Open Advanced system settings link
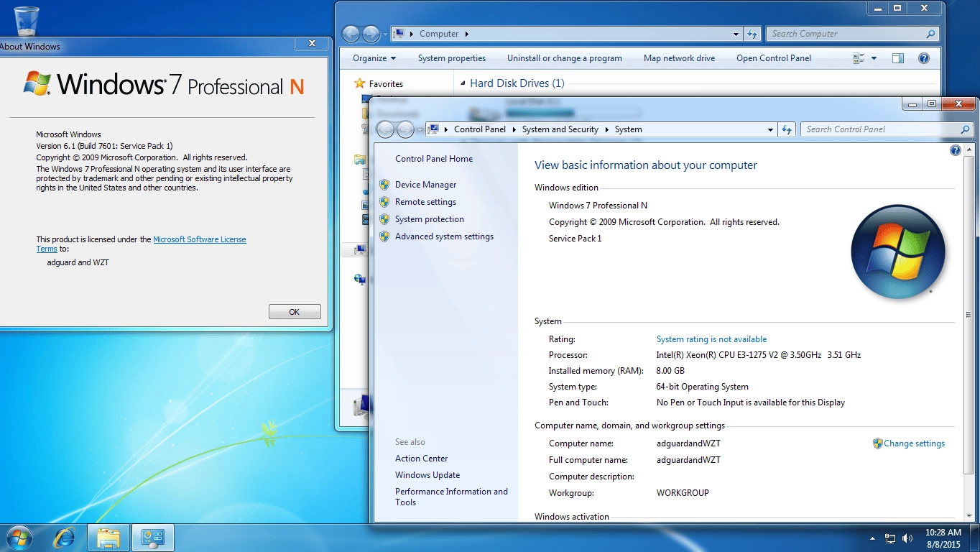The width and height of the screenshot is (980, 552). (x=444, y=236)
